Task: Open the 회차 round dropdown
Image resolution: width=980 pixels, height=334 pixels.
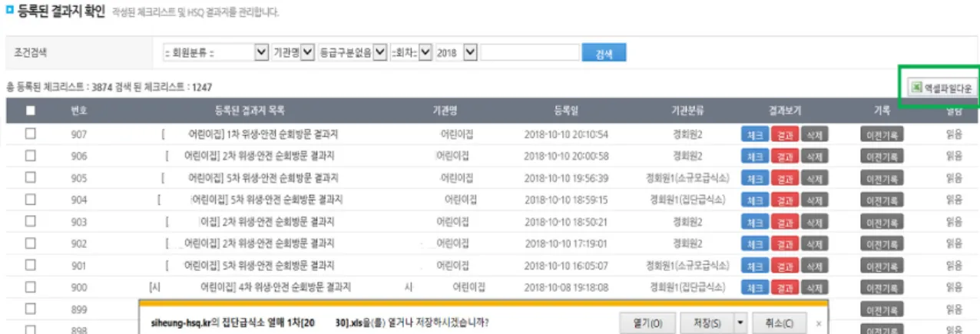Action: [411, 52]
